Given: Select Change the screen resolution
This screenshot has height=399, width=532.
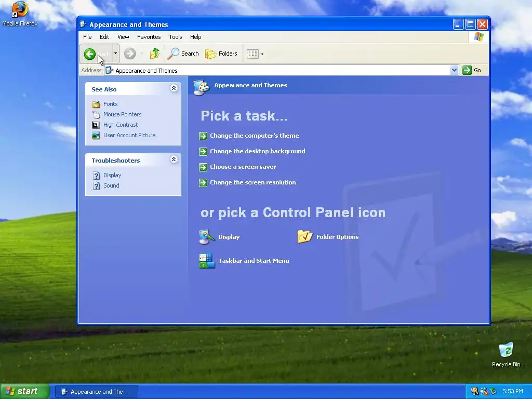Looking at the screenshot, I should [253, 182].
